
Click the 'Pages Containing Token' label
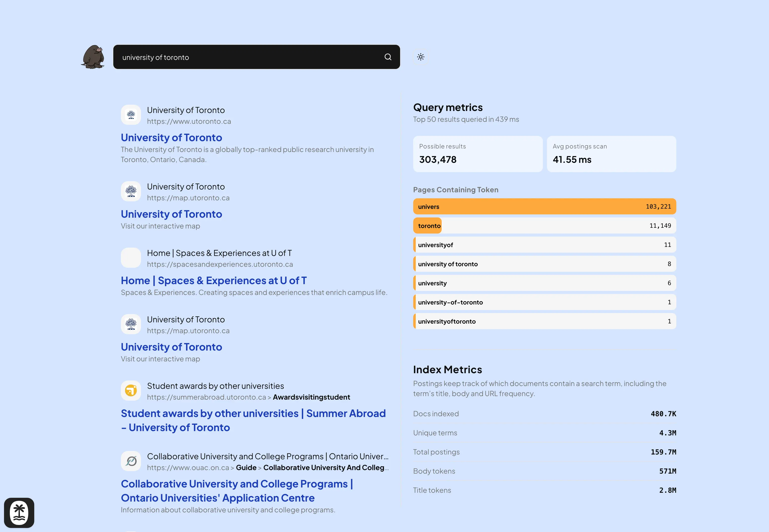(x=456, y=190)
